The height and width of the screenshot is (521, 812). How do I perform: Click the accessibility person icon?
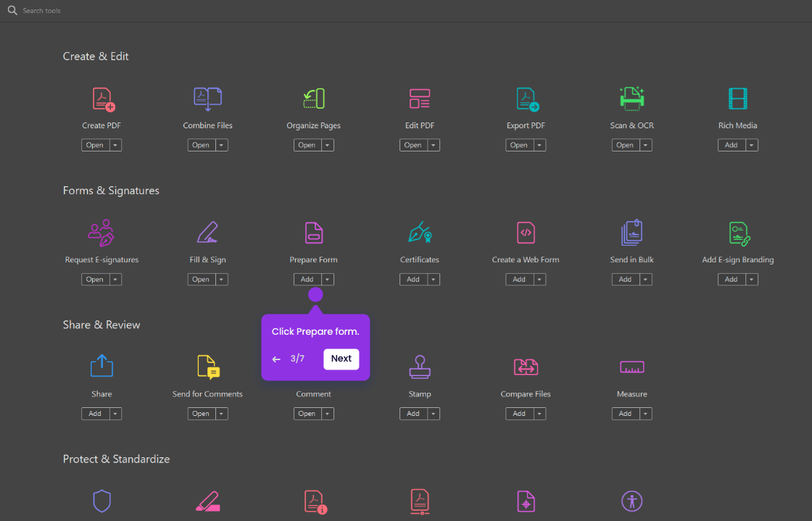click(631, 501)
